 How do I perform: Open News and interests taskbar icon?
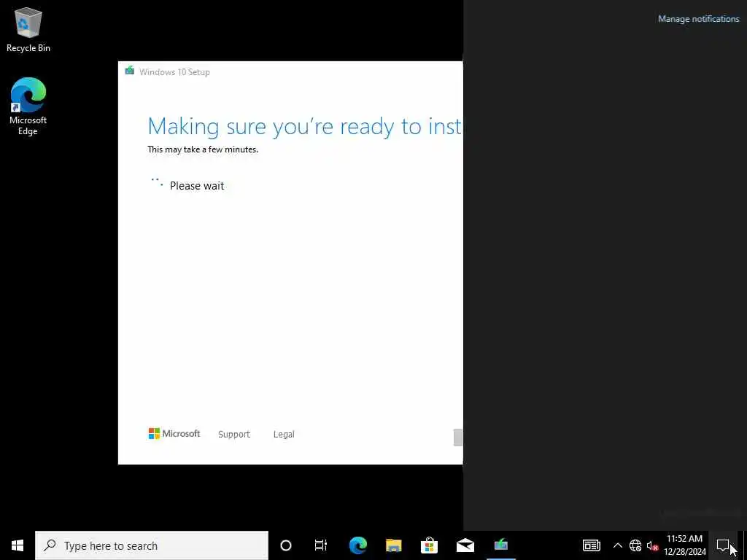point(591,545)
